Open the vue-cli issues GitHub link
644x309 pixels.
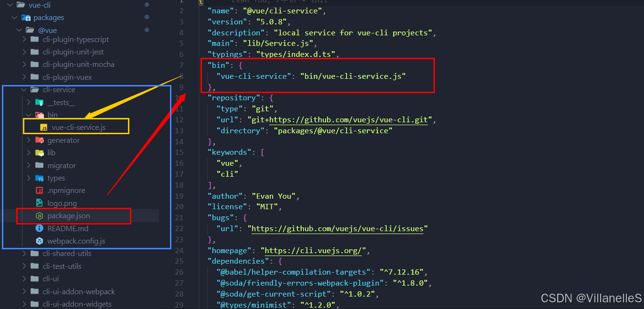tap(338, 229)
